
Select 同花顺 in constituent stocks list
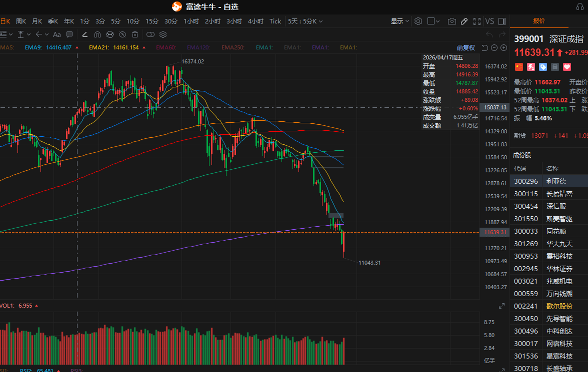[x=556, y=231]
